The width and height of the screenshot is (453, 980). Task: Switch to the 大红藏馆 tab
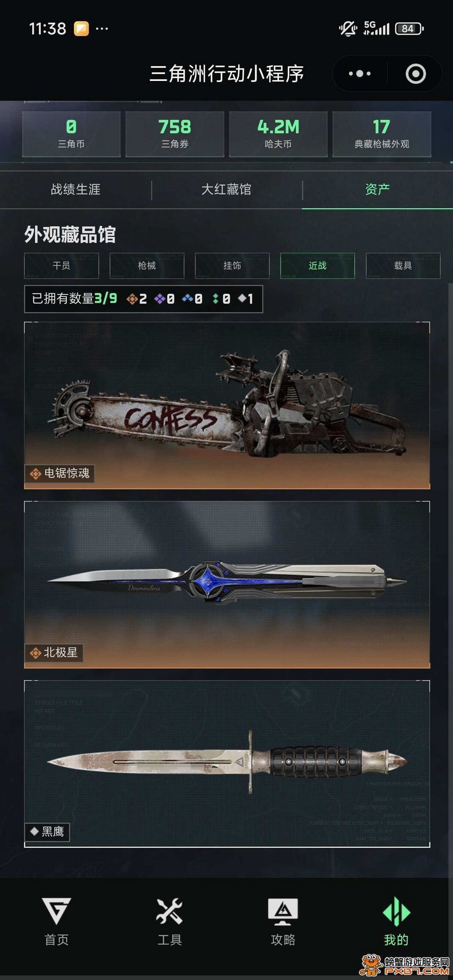point(226,189)
